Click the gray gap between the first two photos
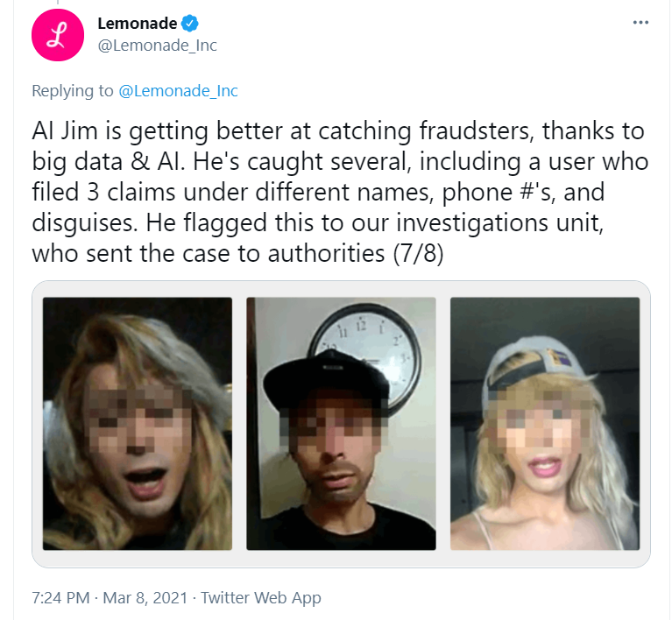Image resolution: width=672 pixels, height=620 pixels. click(239, 424)
